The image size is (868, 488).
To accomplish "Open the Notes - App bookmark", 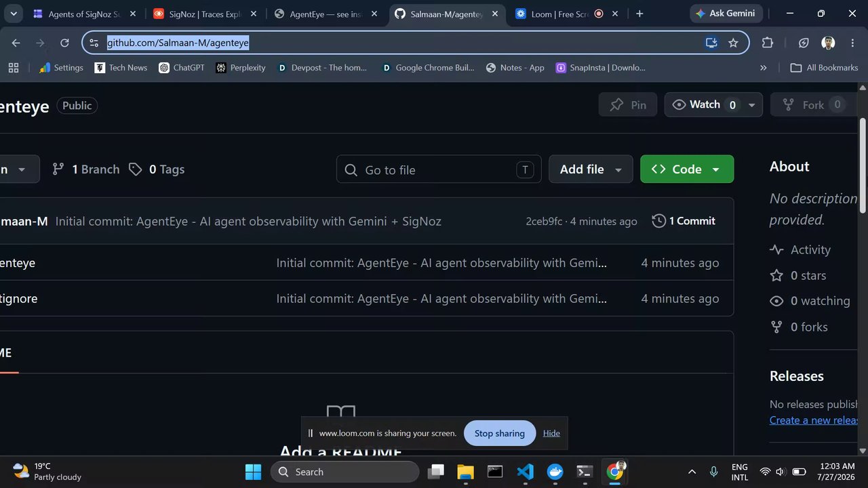I will pyautogui.click(x=515, y=68).
